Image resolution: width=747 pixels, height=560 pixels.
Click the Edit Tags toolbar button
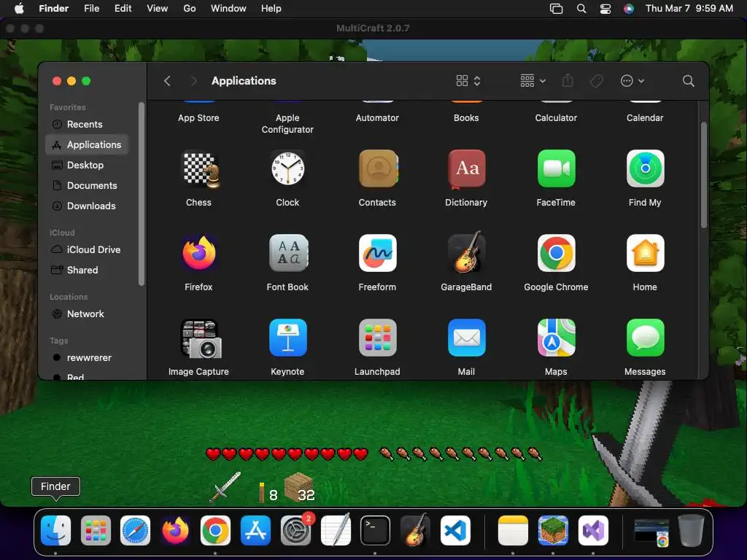(597, 81)
